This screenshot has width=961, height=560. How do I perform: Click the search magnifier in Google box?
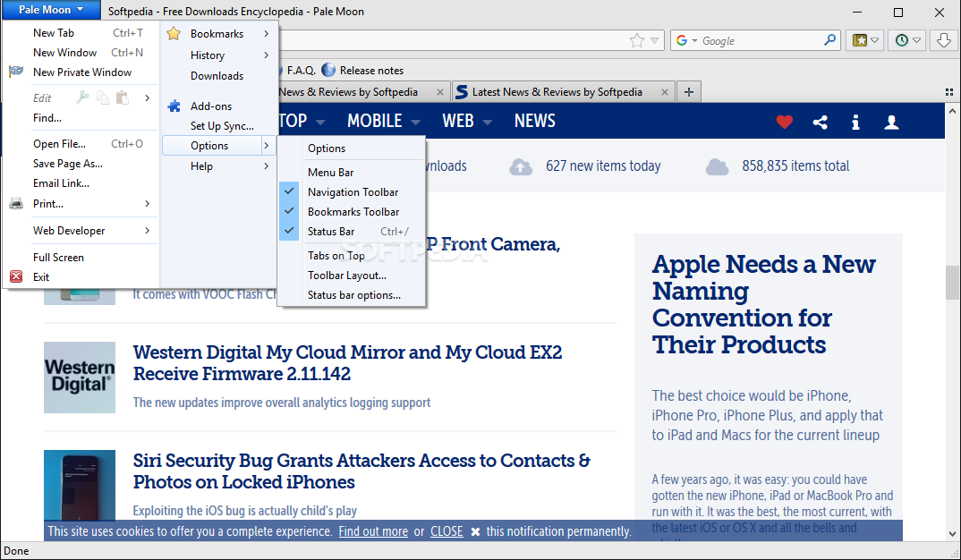829,40
